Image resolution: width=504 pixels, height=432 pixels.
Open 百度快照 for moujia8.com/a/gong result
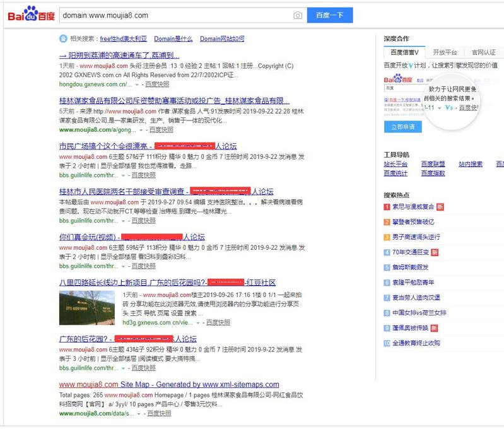tap(161, 130)
